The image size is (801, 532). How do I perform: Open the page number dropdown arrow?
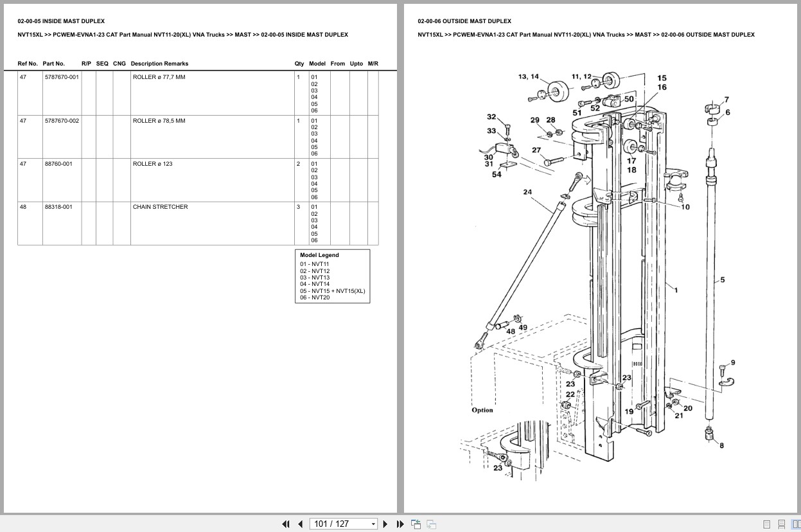(x=373, y=524)
